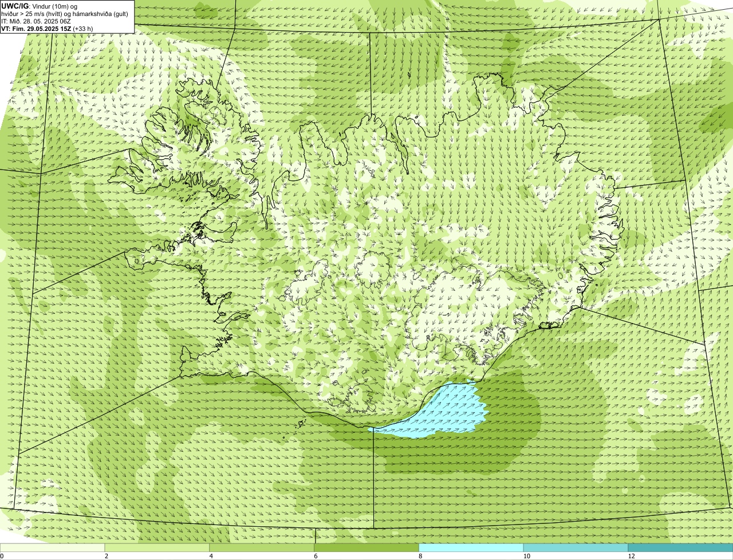The height and width of the screenshot is (560, 733).
Task: Click the "IT: Mið. 28. 05. 2025 06Z" line
Action: [36, 21]
